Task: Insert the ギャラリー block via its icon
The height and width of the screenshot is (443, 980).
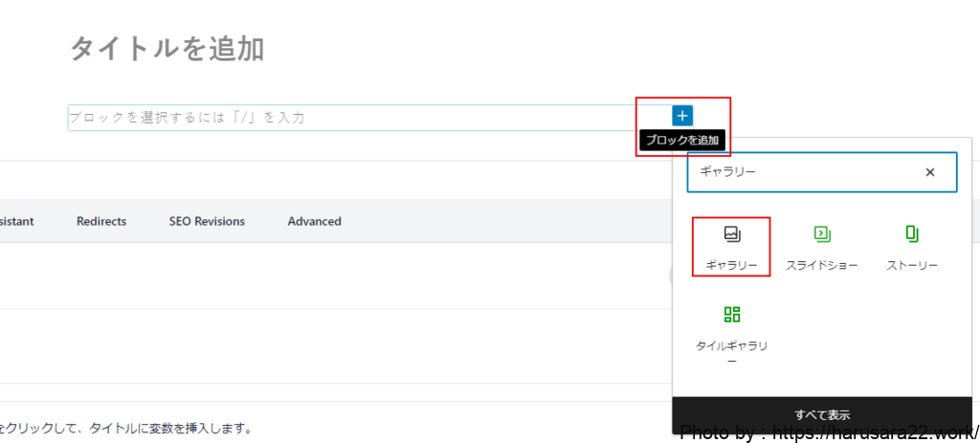Action: coord(731,233)
